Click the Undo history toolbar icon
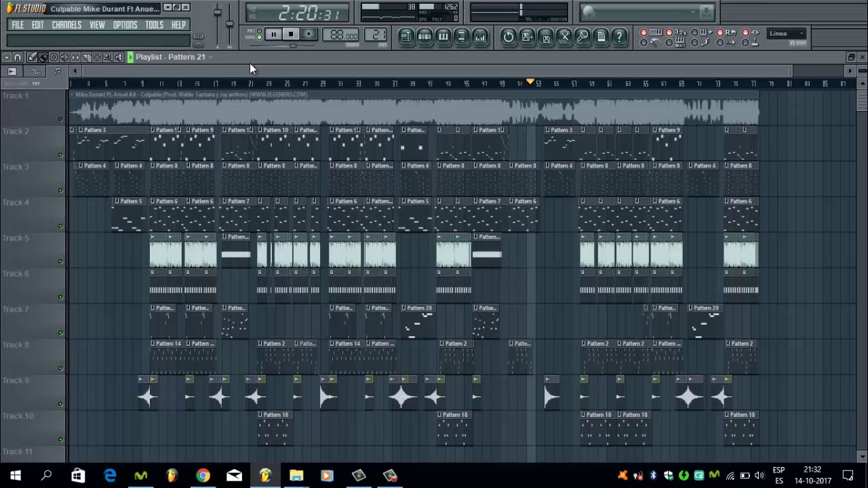This screenshot has height=488, width=868. tap(509, 37)
